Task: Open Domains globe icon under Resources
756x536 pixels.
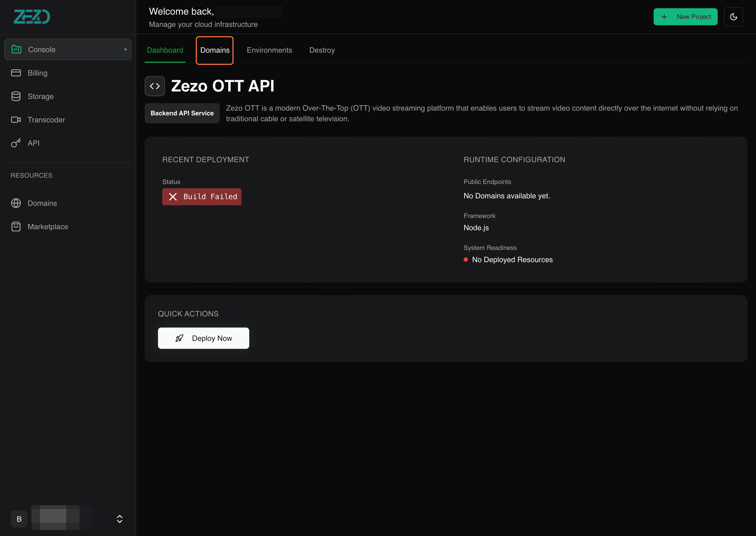Action: pyautogui.click(x=16, y=203)
